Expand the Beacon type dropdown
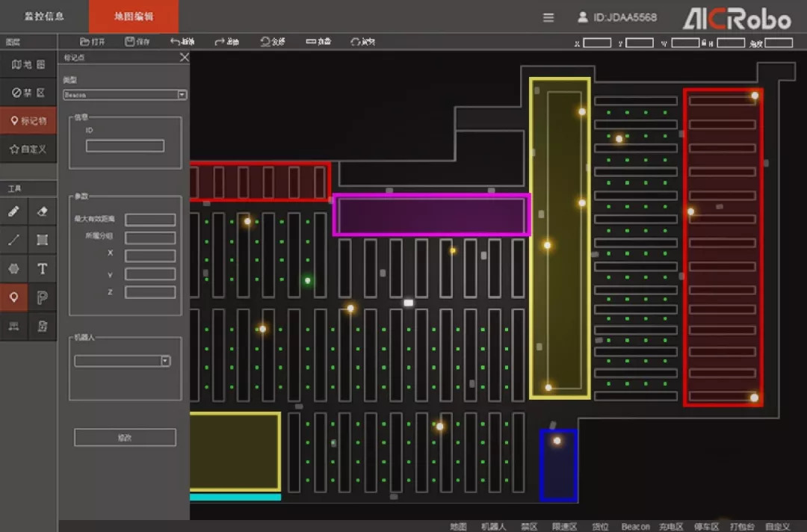This screenshot has height=532, width=807. 182,95
